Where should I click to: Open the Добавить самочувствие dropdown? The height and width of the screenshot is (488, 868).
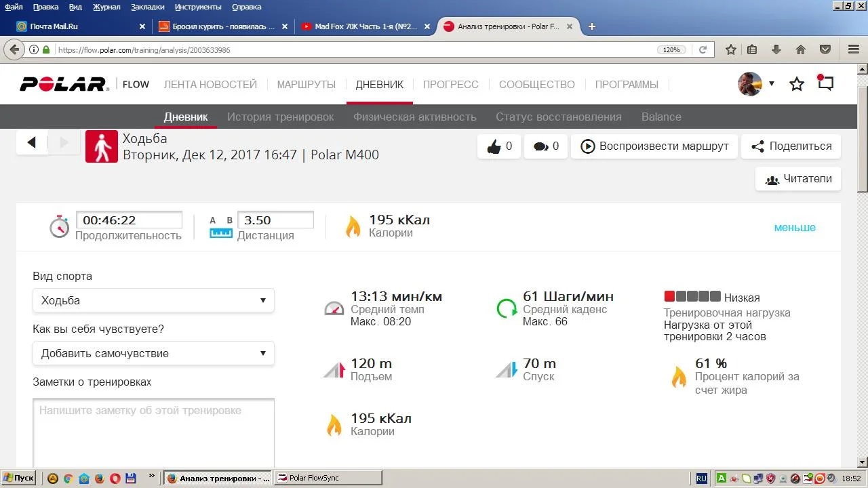tap(153, 353)
